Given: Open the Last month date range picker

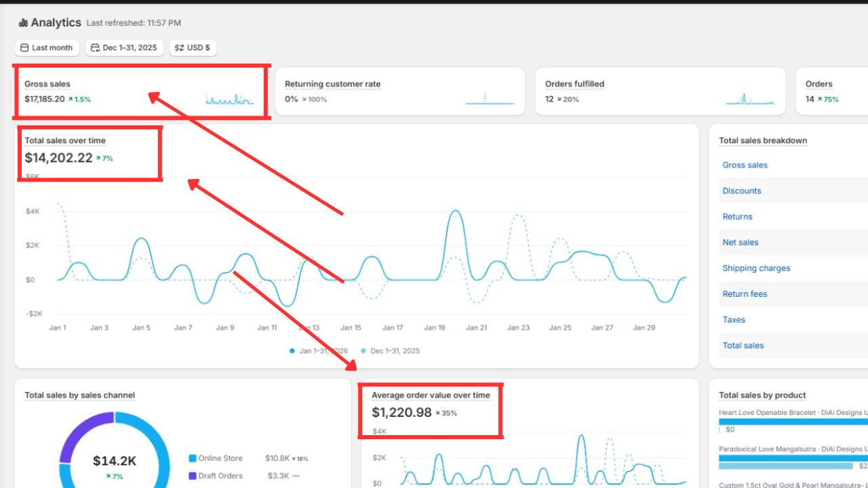Looking at the screenshot, I should (x=47, y=48).
